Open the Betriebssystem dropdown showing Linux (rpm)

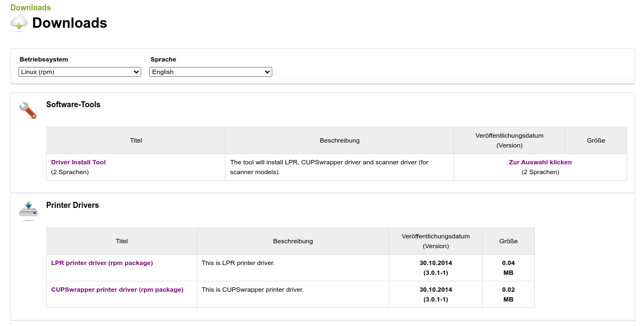point(80,72)
